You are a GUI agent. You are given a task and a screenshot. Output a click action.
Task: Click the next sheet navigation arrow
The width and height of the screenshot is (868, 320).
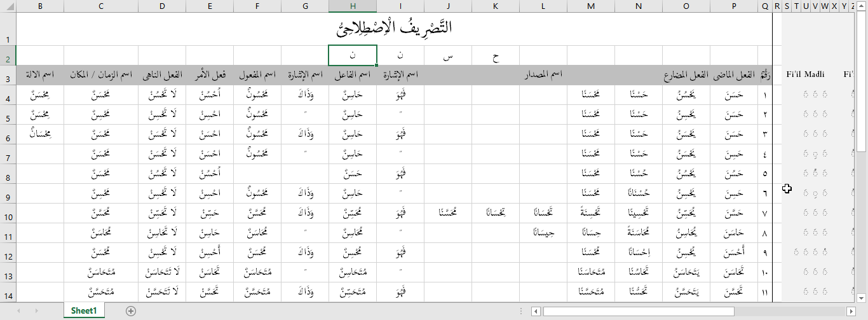pos(36,311)
